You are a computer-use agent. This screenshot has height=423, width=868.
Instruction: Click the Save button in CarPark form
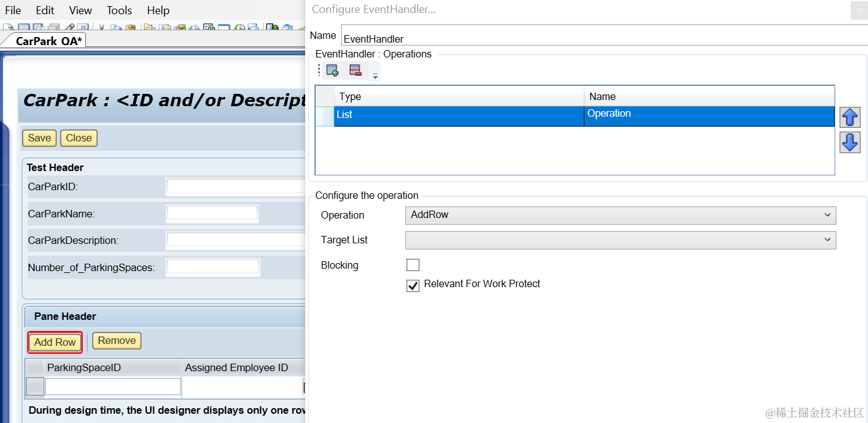[x=40, y=138]
